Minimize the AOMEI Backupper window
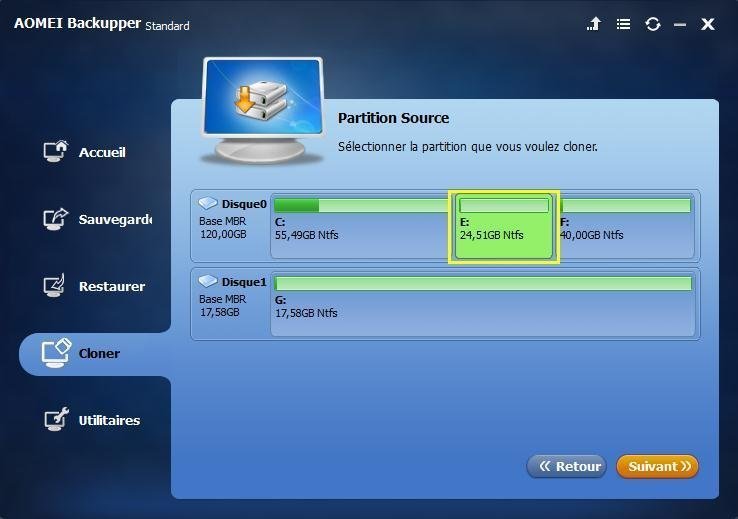Image resolution: width=738 pixels, height=519 pixels. pyautogui.click(x=680, y=24)
